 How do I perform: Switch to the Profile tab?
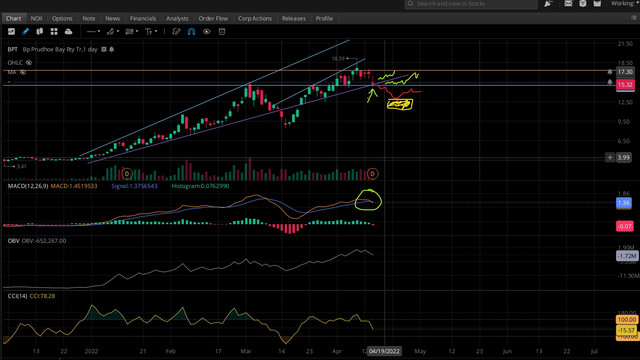(x=324, y=18)
